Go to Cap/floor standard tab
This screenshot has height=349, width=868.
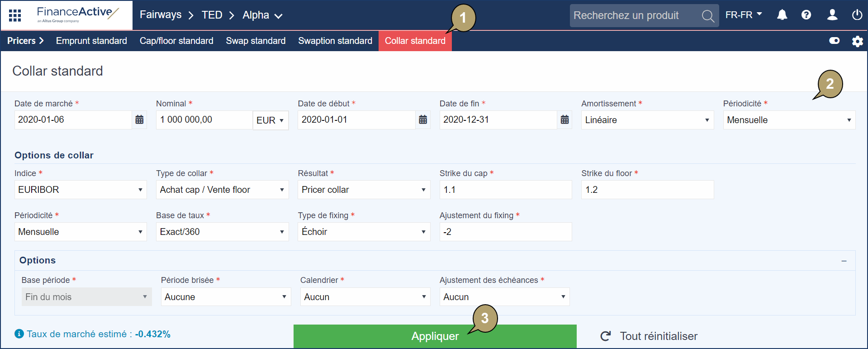176,41
